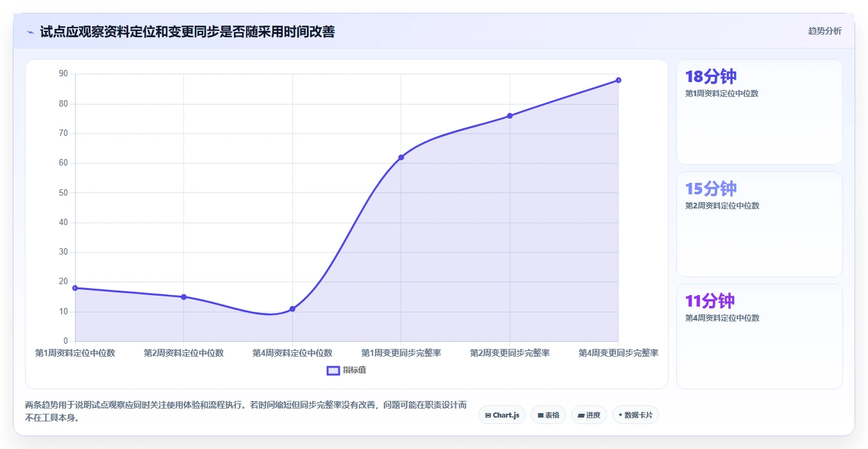
Task: Click x-axis label 第1周资料定位中位数
Action: (x=75, y=353)
